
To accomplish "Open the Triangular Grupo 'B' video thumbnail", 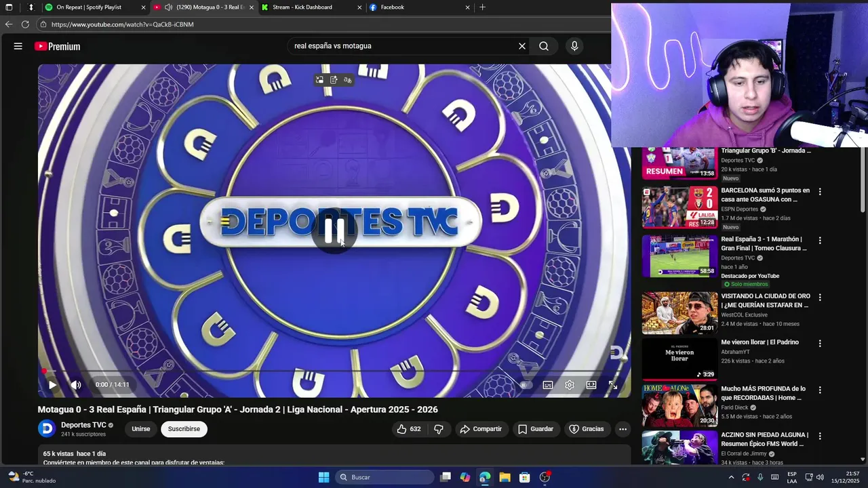I will tap(679, 163).
